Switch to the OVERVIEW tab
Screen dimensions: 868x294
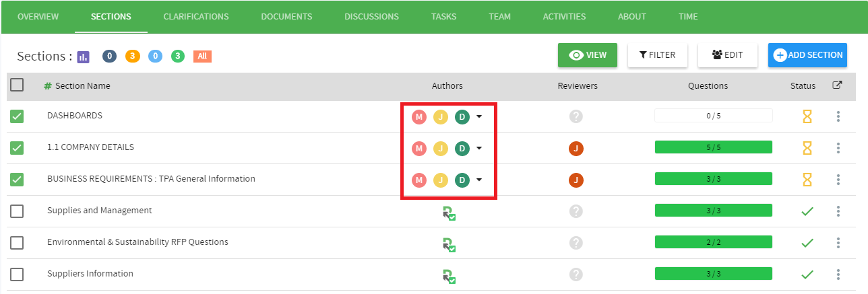tap(38, 17)
